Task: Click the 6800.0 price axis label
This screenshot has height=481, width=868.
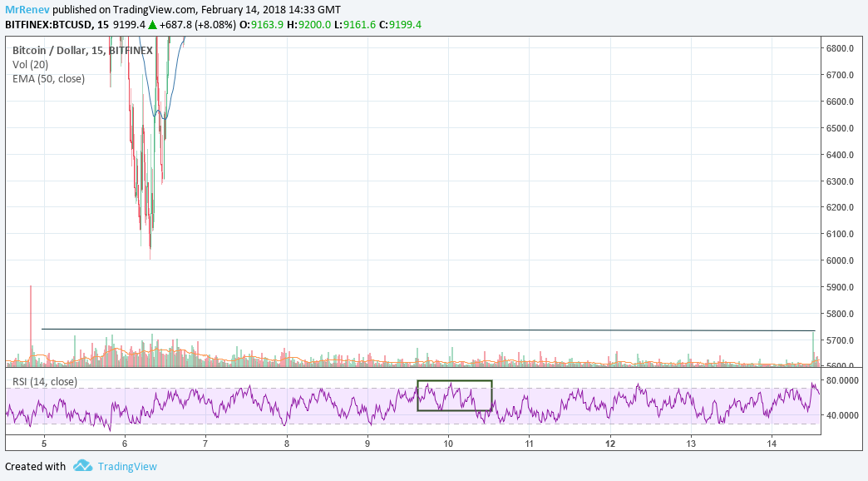Action: [840, 48]
